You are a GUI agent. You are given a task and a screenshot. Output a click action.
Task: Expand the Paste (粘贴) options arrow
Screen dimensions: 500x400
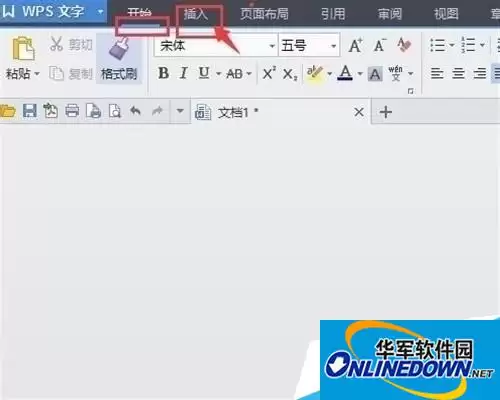(37, 74)
